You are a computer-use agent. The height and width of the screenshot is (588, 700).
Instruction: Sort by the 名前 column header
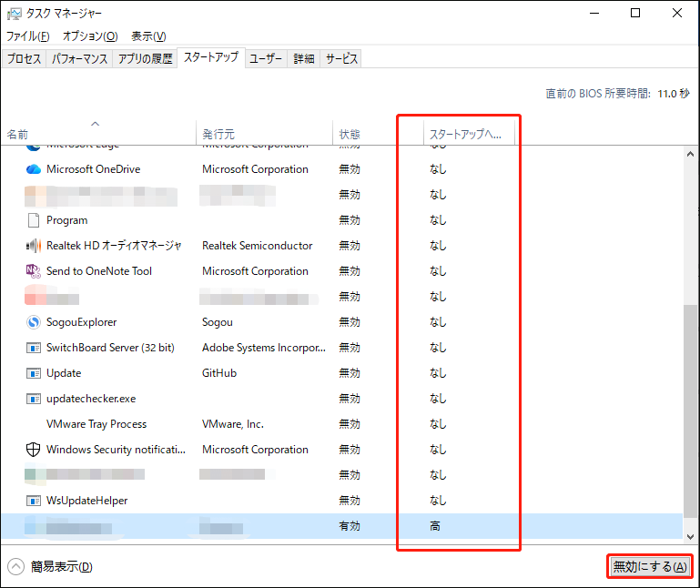98,133
